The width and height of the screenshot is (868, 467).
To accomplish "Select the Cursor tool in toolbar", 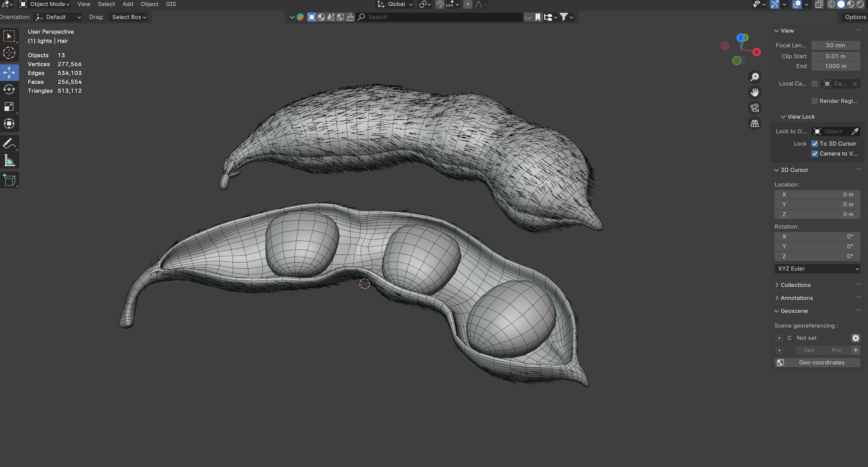I will coord(9,53).
